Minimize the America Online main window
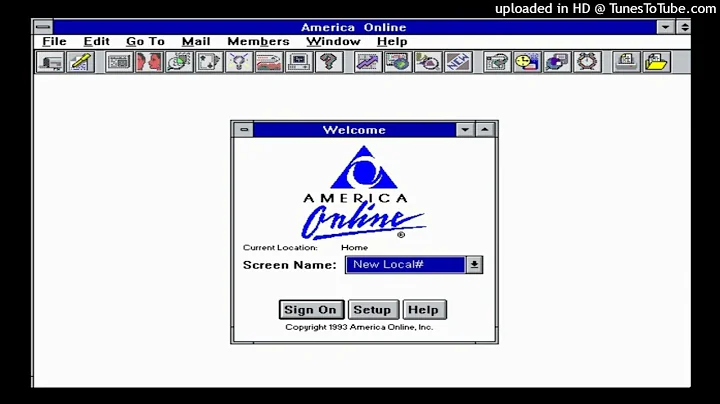Image resolution: width=720 pixels, height=404 pixels. (665, 27)
